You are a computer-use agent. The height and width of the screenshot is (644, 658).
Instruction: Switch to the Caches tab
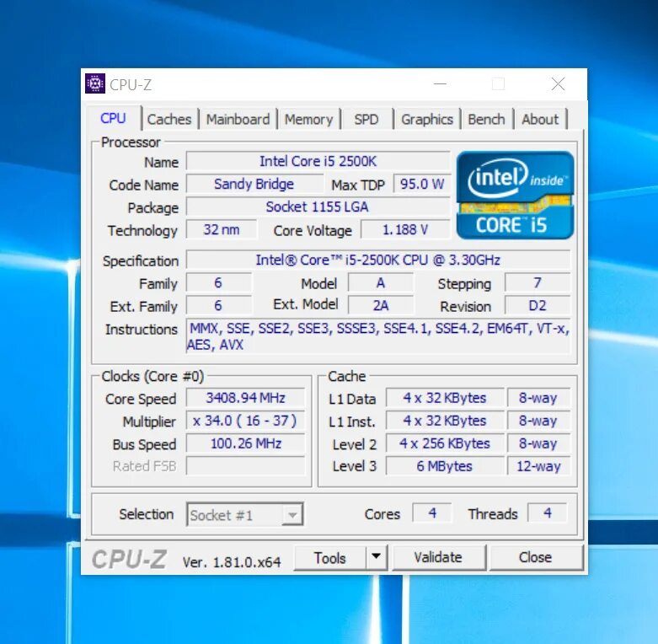169,119
